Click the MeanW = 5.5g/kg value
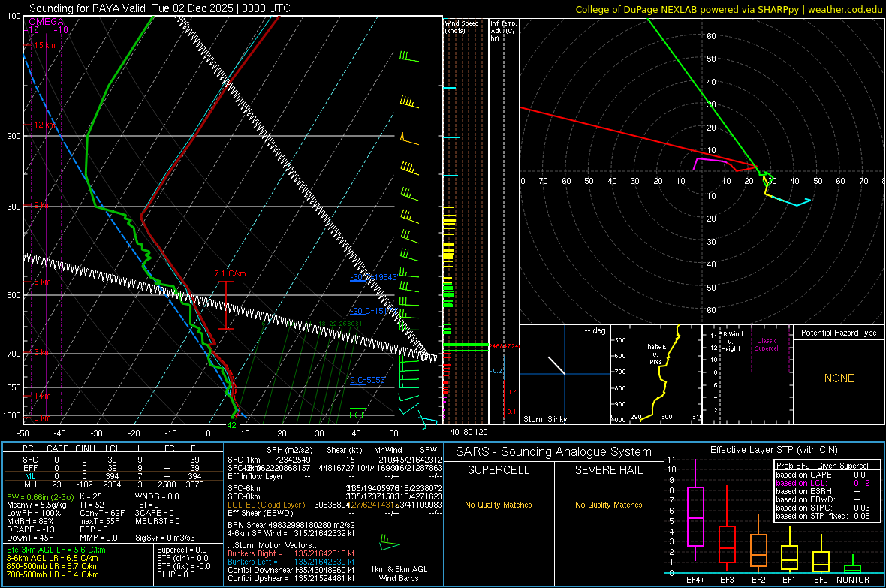Screen dimensions: 886x588 point(37,505)
